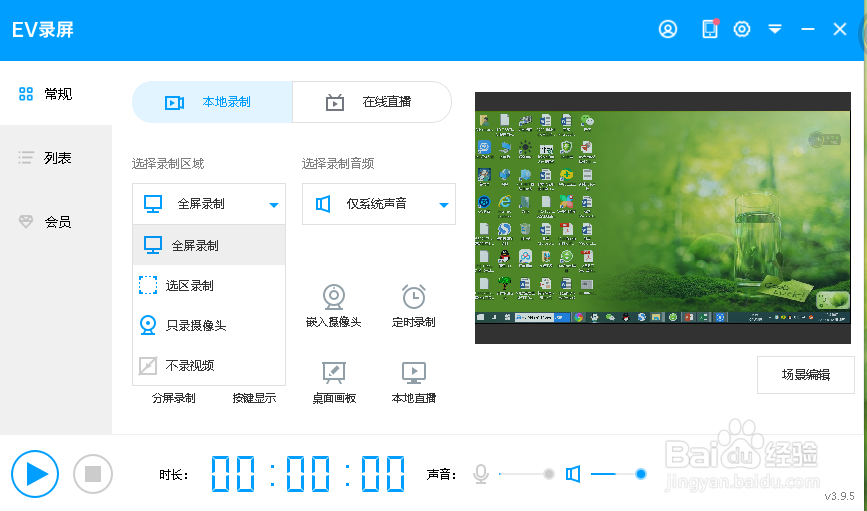Close the EV录屏 window

840,29
